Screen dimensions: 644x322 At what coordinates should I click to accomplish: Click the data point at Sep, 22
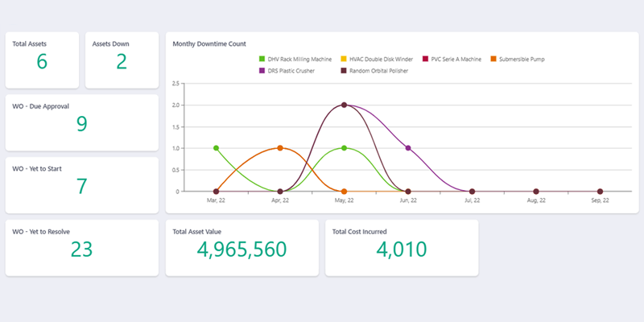[x=600, y=192]
